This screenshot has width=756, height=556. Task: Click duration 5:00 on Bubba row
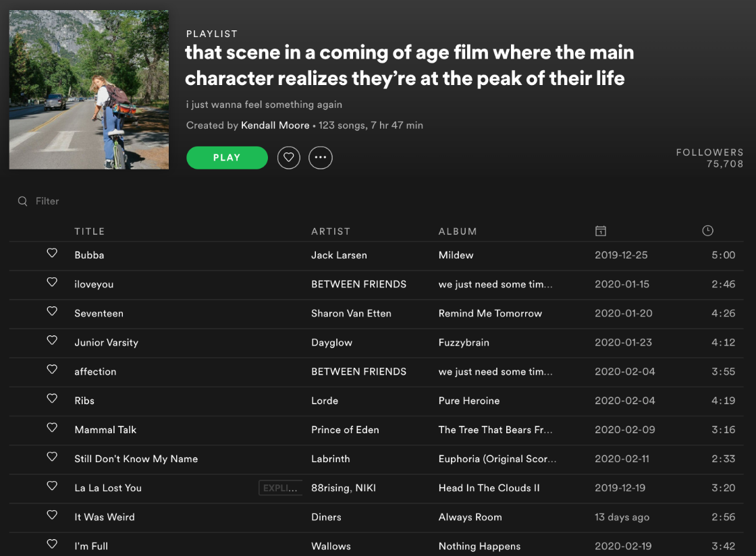coord(723,255)
